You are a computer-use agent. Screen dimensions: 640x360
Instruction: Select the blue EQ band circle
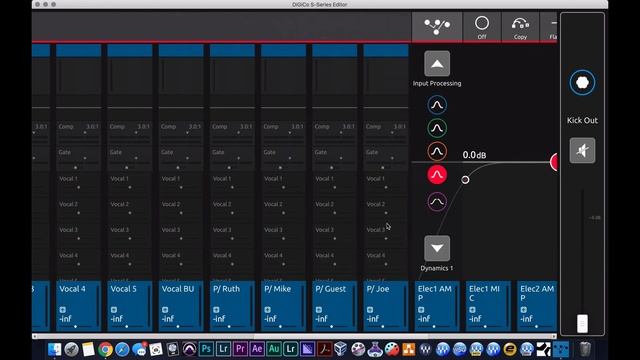click(x=437, y=105)
